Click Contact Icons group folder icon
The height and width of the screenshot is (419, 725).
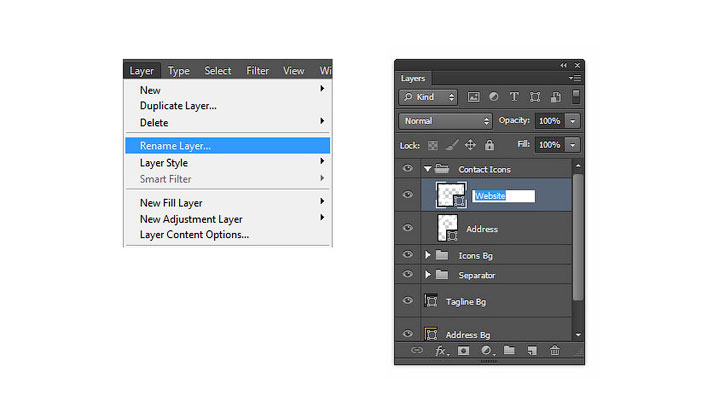pos(442,169)
